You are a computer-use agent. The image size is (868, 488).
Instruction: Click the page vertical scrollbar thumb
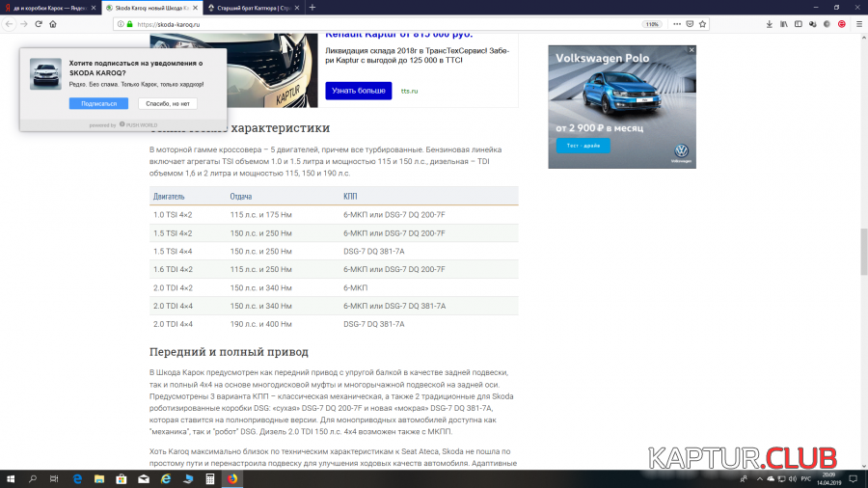[x=863, y=252]
